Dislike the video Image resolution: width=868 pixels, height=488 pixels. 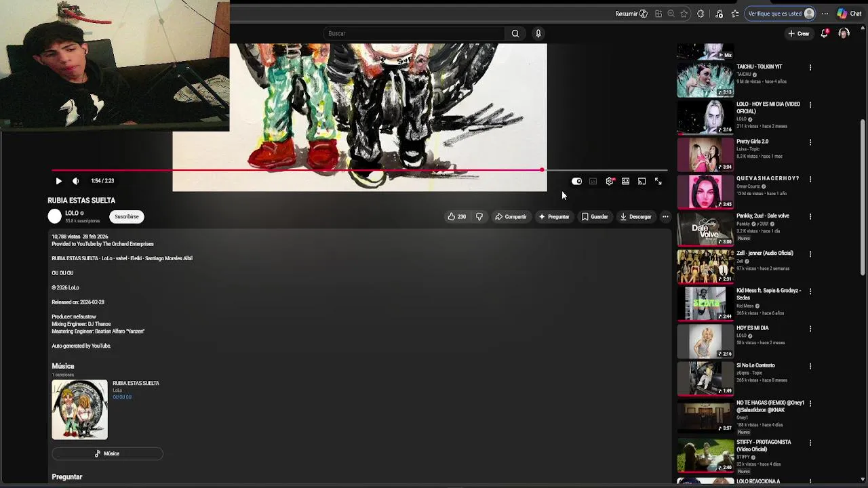point(479,217)
